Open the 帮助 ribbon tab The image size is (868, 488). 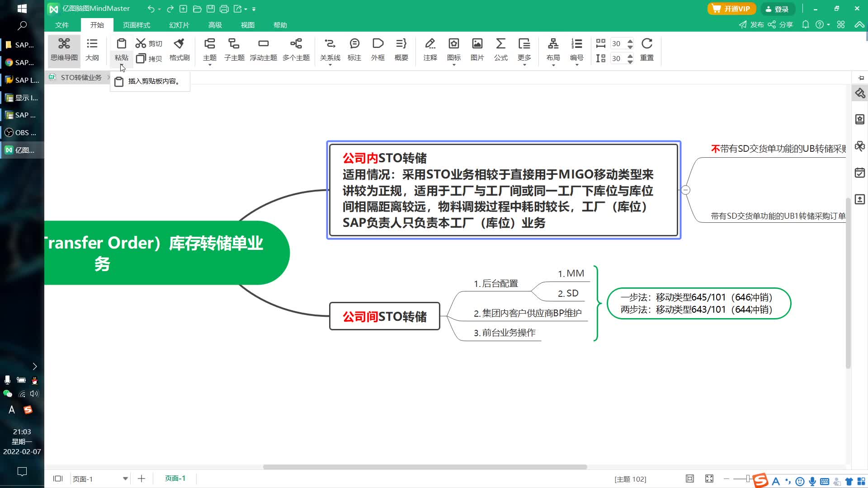point(280,25)
